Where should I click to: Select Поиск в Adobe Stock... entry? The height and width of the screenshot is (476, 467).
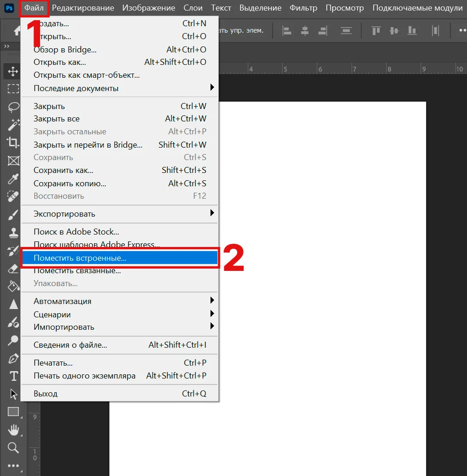pyautogui.click(x=120, y=232)
